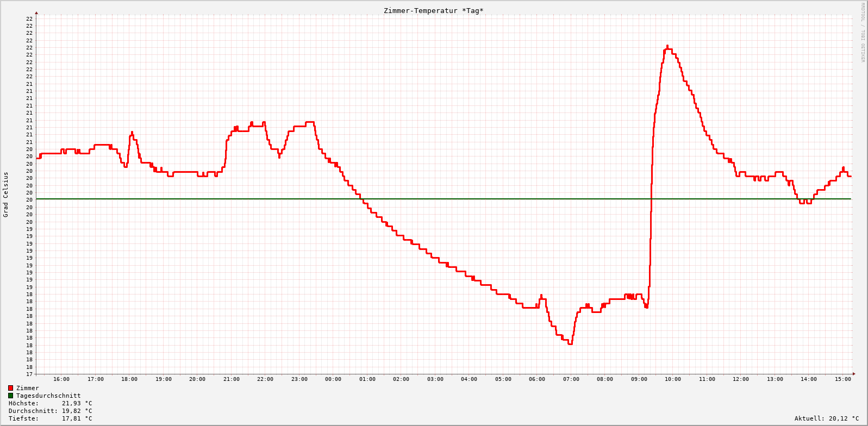The width and height of the screenshot is (868, 426).
Task: Click the y-axis arrowhead at the top
Action: pos(36,12)
